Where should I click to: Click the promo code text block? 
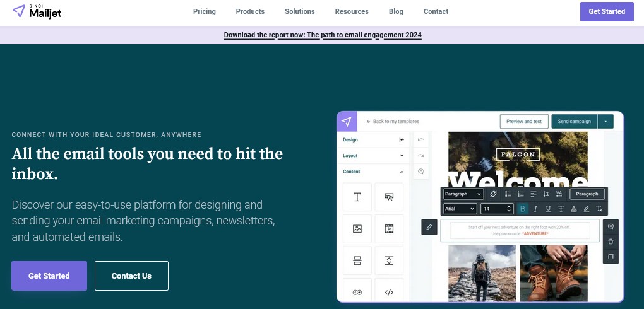point(520,231)
